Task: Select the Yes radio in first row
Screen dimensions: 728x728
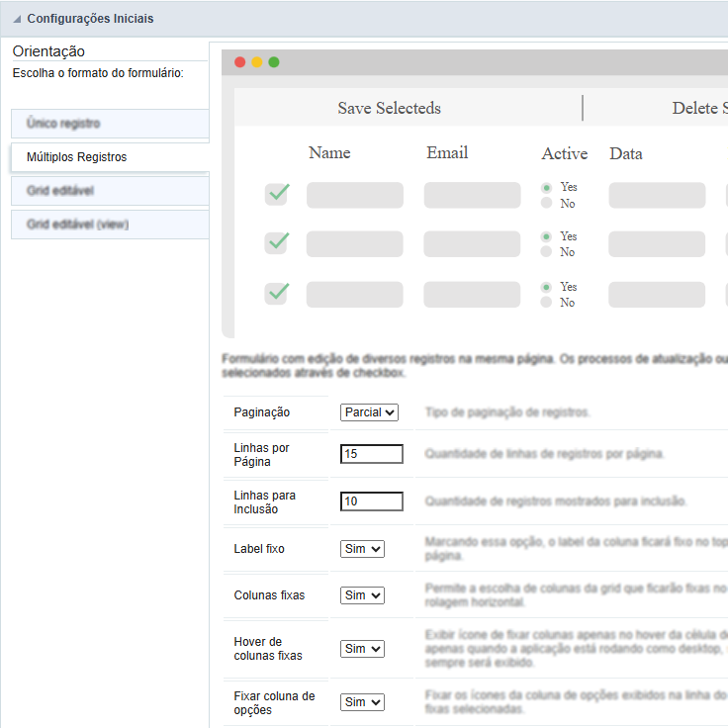Action: point(546,187)
